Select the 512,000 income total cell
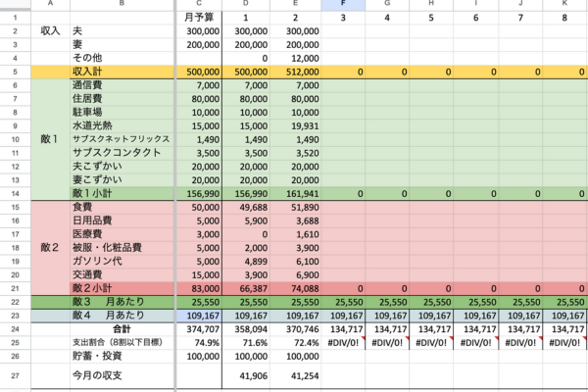The image size is (588, 392). 296,72
